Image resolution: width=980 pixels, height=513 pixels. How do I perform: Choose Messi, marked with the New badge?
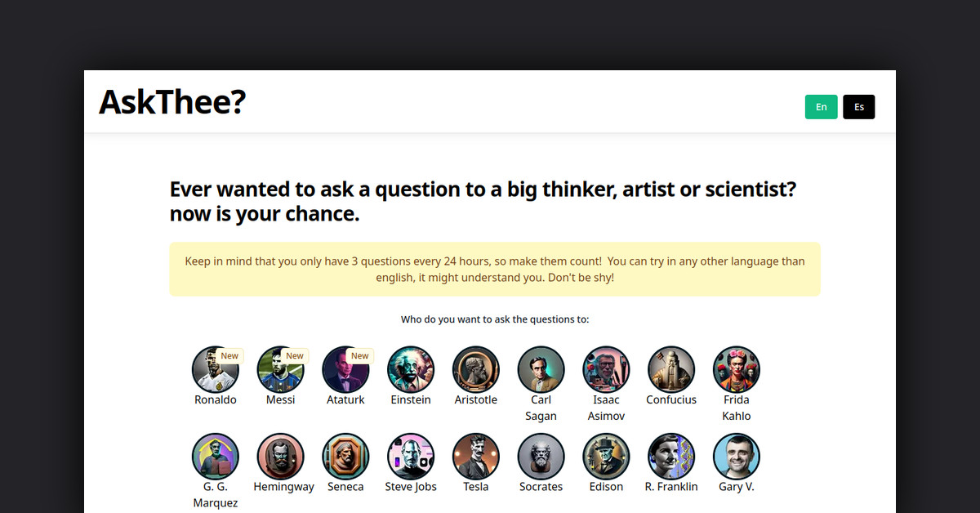point(281,369)
